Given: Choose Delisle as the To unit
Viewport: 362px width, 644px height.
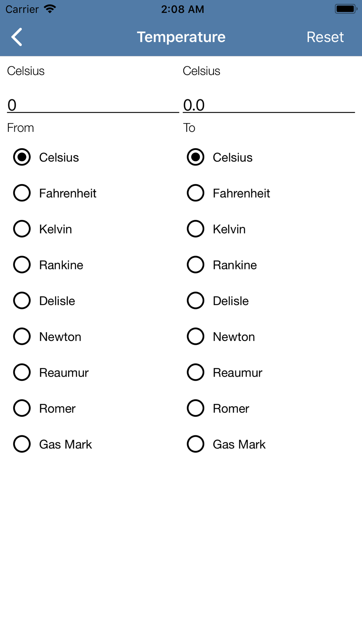Looking at the screenshot, I should 218,301.
